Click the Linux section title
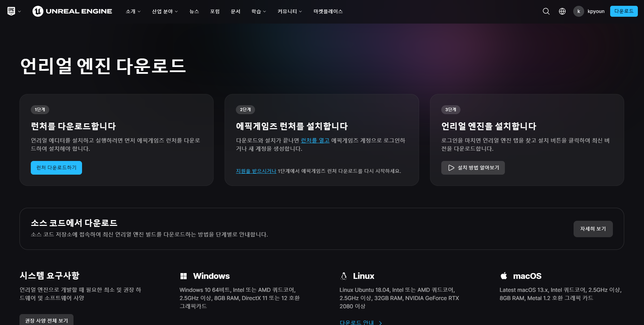Screen dimensions: 644x325 (364, 276)
